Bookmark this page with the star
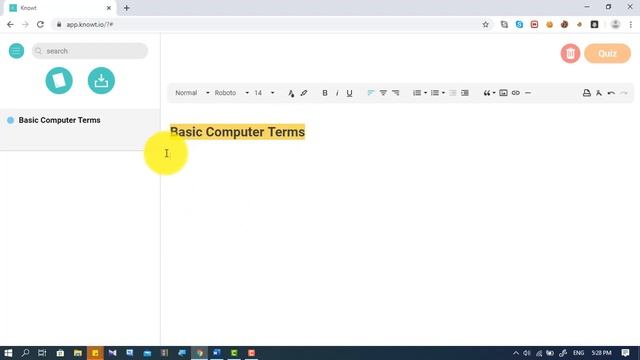640x360 pixels. tap(485, 24)
